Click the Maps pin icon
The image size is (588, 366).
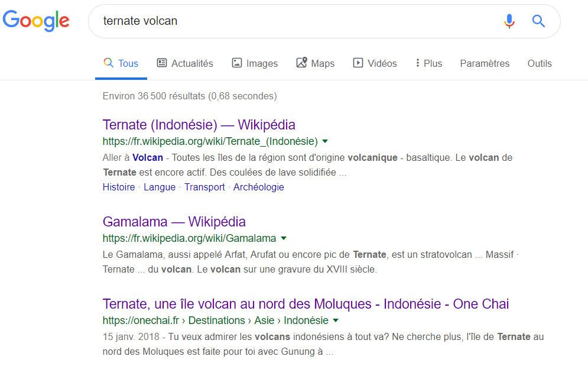pos(301,62)
